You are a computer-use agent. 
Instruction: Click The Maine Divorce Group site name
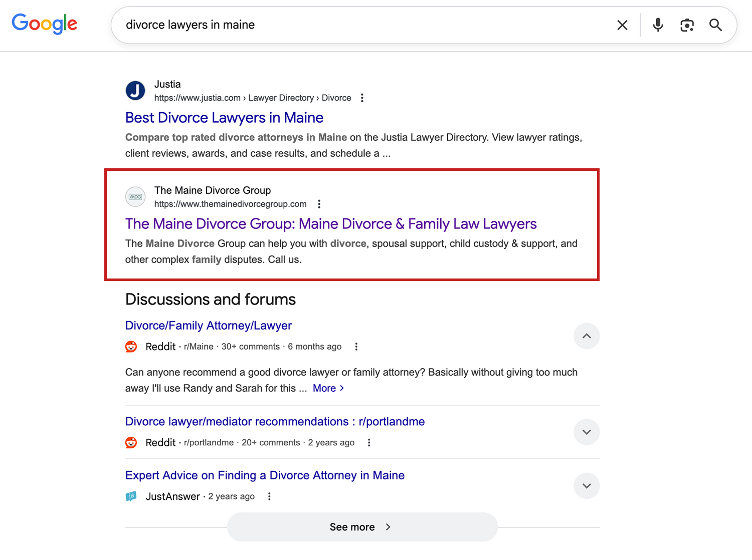[213, 190]
